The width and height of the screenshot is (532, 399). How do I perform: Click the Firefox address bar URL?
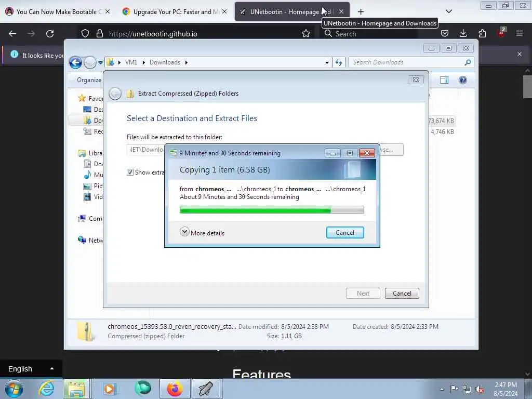pyautogui.click(x=153, y=34)
